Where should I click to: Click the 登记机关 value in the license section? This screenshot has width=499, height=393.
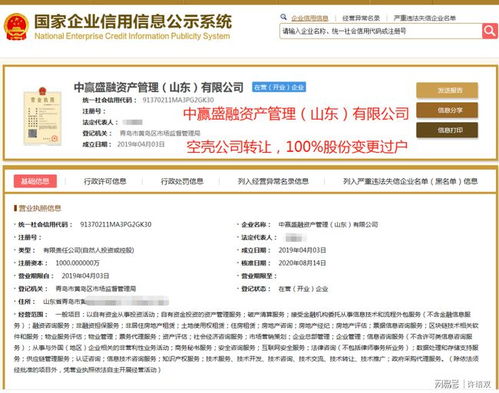96,289
